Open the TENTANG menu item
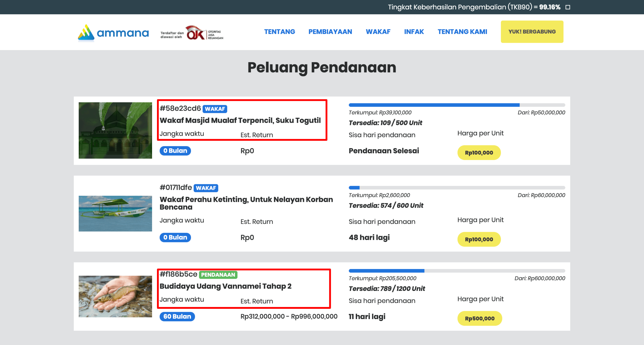Screen dimensions: 644x345 coord(279,32)
